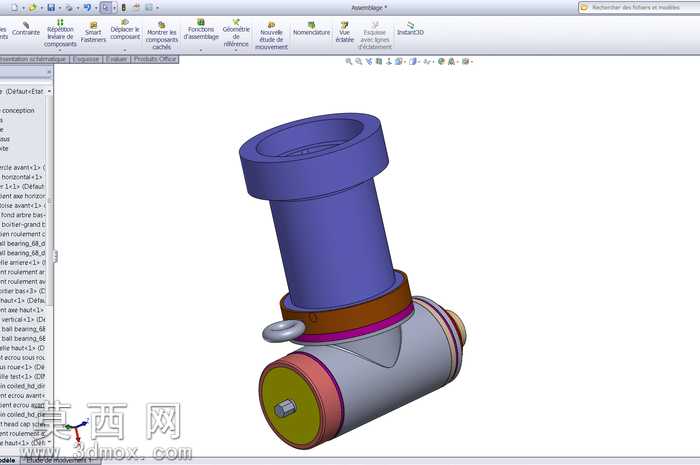Click the Rebuild traffic-light icon

pyautogui.click(x=124, y=8)
